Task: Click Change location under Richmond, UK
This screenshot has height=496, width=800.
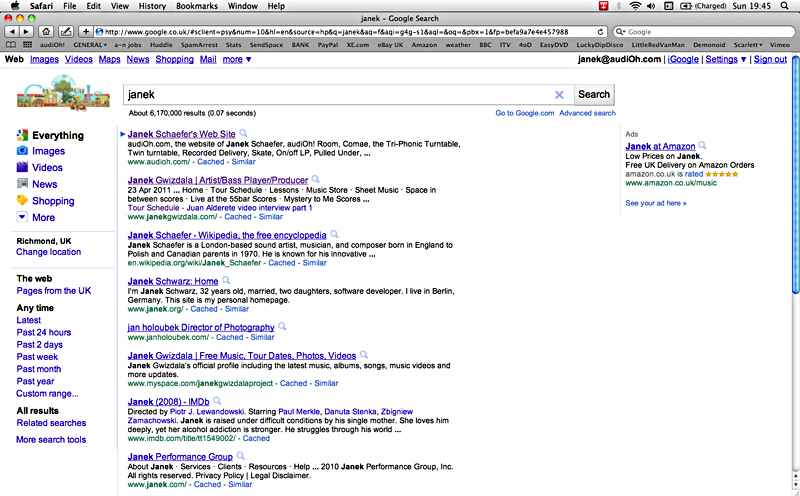Action: click(48, 252)
